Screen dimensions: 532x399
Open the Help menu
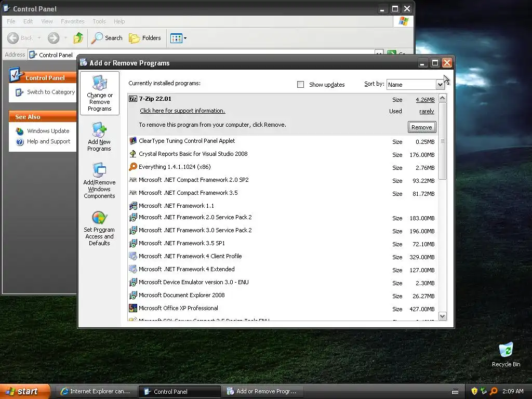tap(119, 21)
